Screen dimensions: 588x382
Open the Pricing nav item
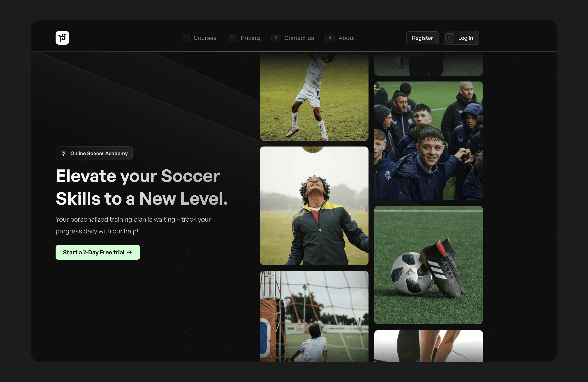[250, 38]
